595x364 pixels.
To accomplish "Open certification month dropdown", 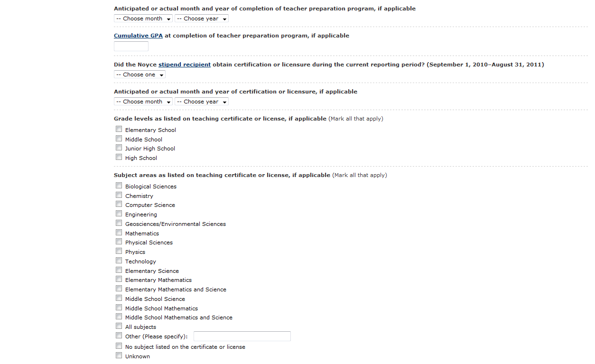I will (143, 102).
